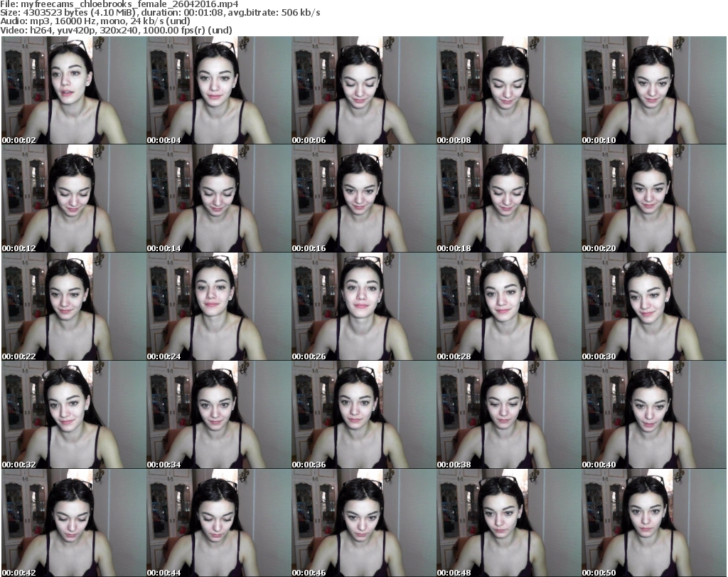Select the thumbnail stamped 00:00:04
The height and width of the screenshot is (577, 728).
[219, 90]
